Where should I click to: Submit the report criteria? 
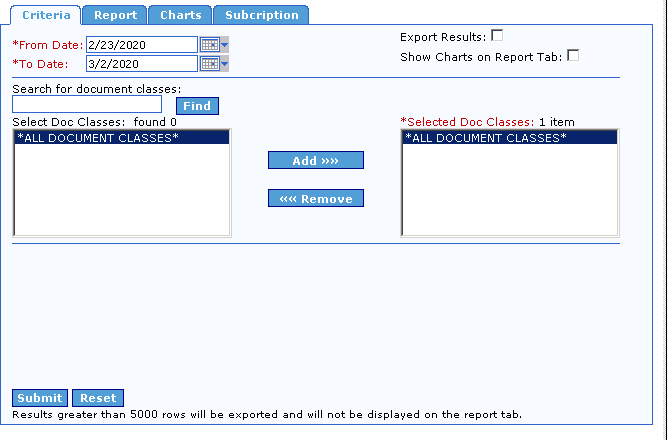[40, 398]
